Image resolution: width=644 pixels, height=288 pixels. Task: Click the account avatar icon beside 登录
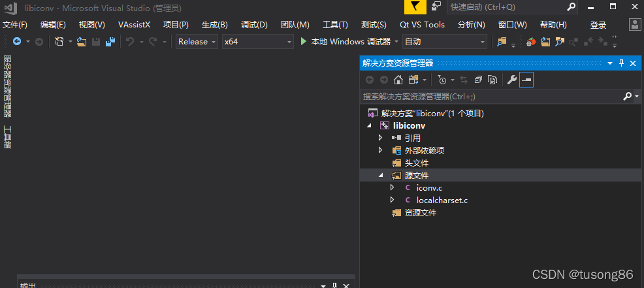click(635, 25)
